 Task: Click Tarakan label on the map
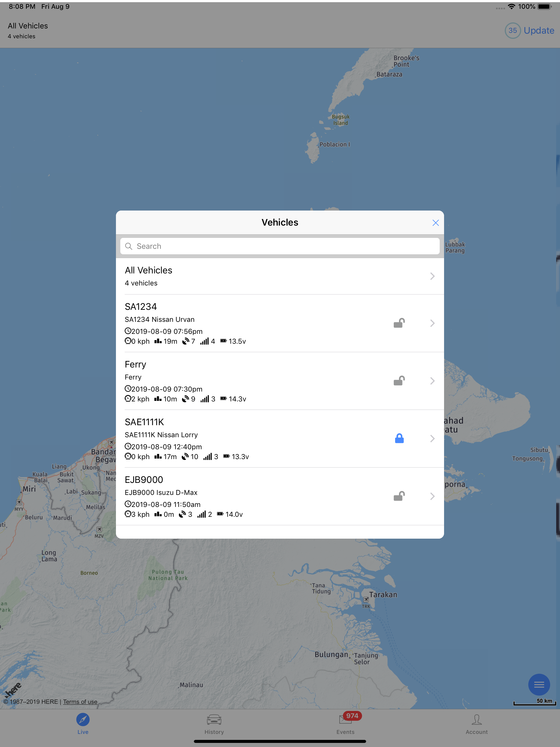(383, 595)
